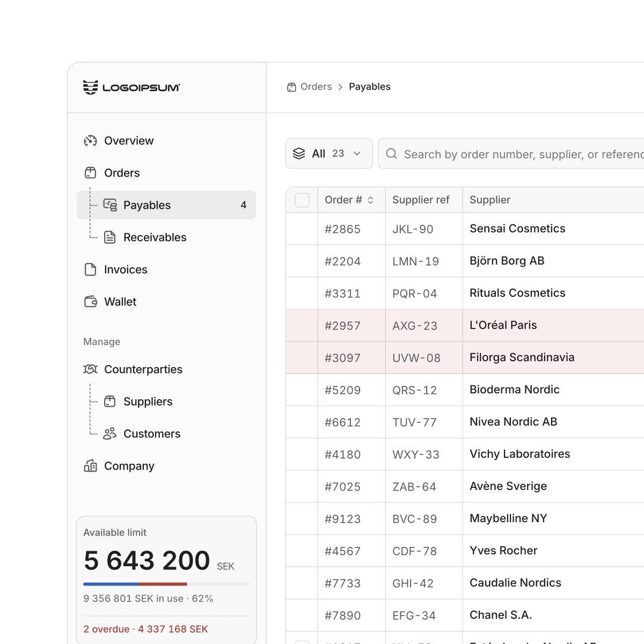The image size is (644, 644).
Task: Click order number #3311
Action: (342, 294)
